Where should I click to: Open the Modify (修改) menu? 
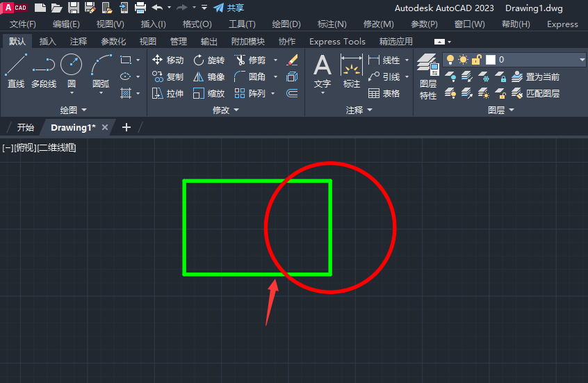coord(378,24)
